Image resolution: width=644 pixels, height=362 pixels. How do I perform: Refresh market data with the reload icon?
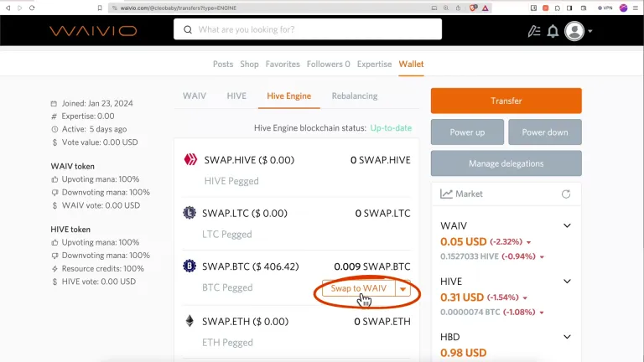pos(566,194)
